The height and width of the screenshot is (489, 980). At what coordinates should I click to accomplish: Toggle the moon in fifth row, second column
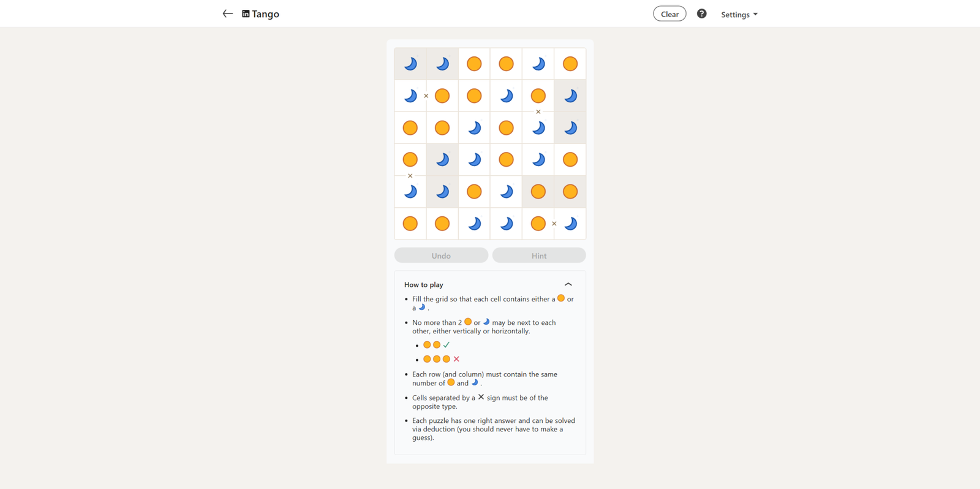point(442,192)
